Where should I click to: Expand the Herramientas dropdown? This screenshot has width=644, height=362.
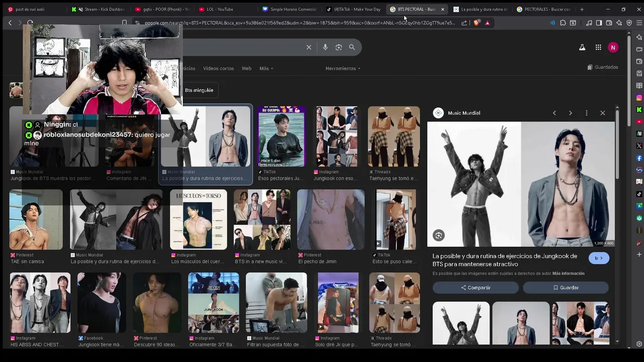343,68
